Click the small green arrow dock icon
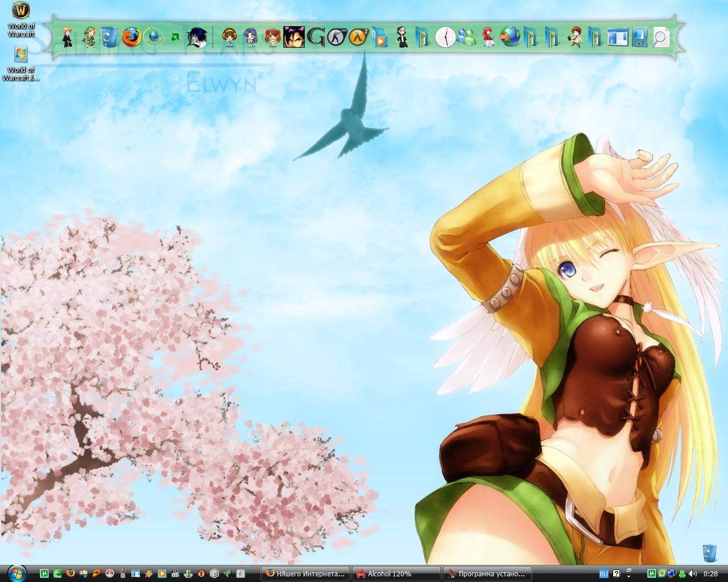Viewport: 728px width, 582px height. coord(175,38)
